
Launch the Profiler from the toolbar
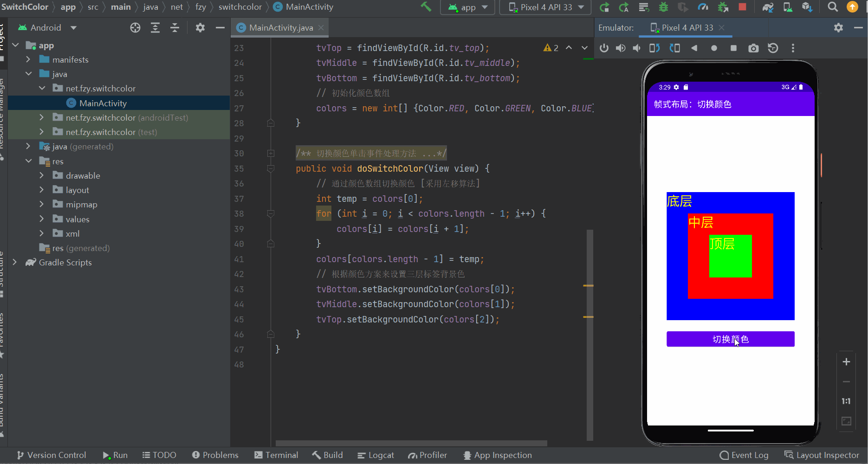[x=703, y=7]
